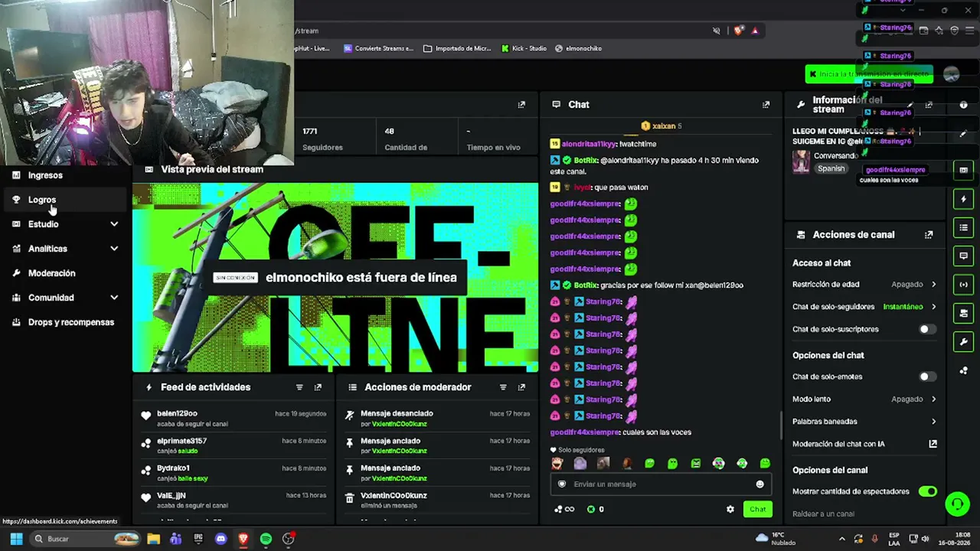Open Kick - Studio bookmark
Screen dimensions: 980x551
[x=524, y=48]
